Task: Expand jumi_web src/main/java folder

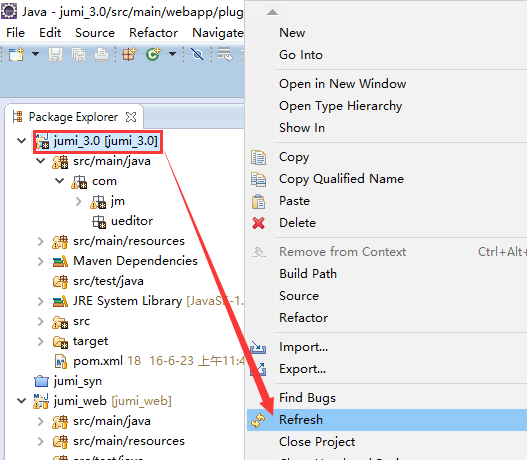Action: click(x=41, y=421)
